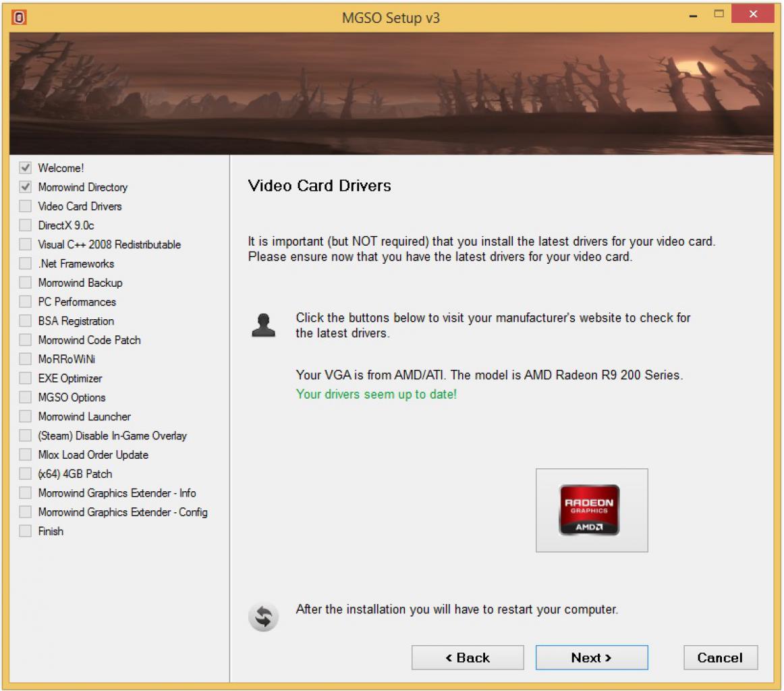784x691 pixels.
Task: Toggle the Welcome! checkbox
Action: [x=25, y=167]
